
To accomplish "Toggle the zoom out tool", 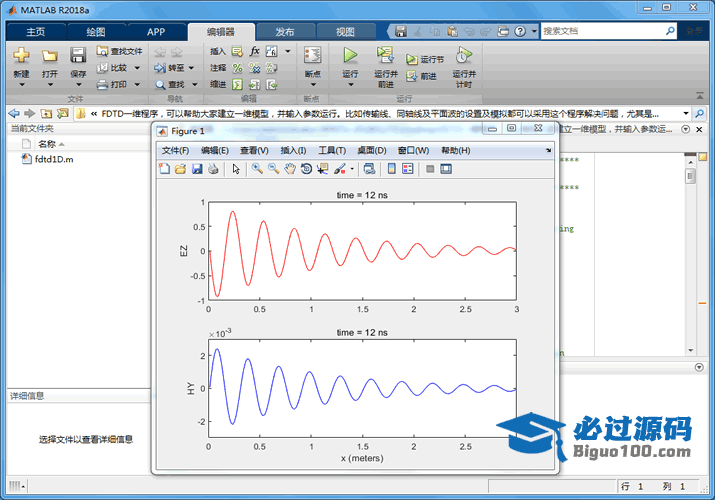I will (x=274, y=169).
